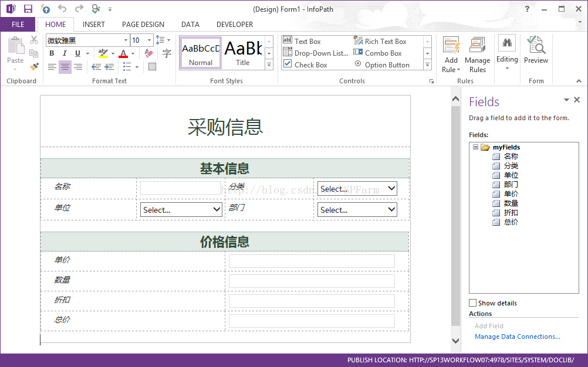Click the 单价 text box field
The height and width of the screenshot is (367, 588).
312,261
